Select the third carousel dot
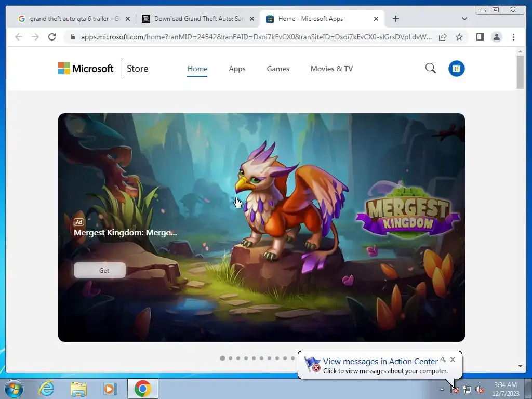This screenshot has height=399, width=532. coord(238,358)
